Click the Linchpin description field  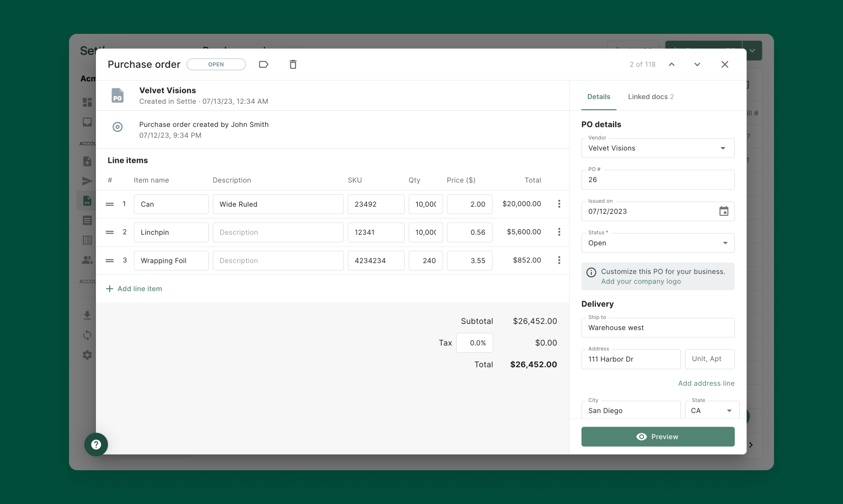coord(278,232)
